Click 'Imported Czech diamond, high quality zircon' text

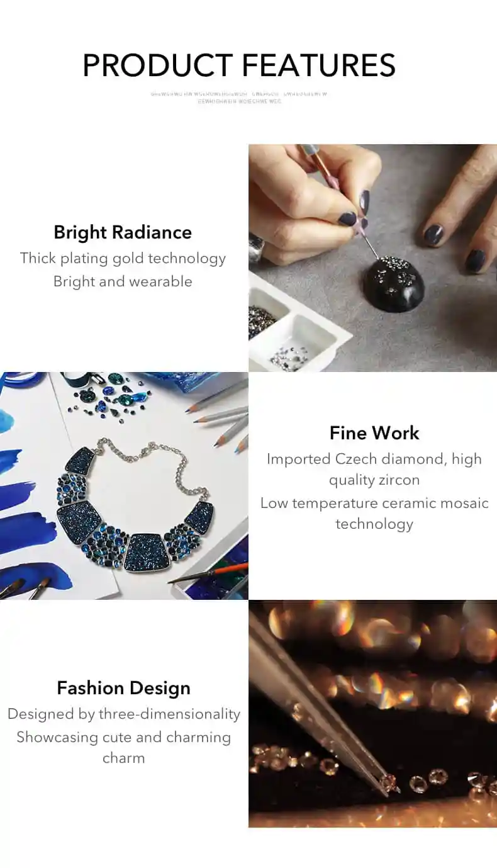(374, 469)
